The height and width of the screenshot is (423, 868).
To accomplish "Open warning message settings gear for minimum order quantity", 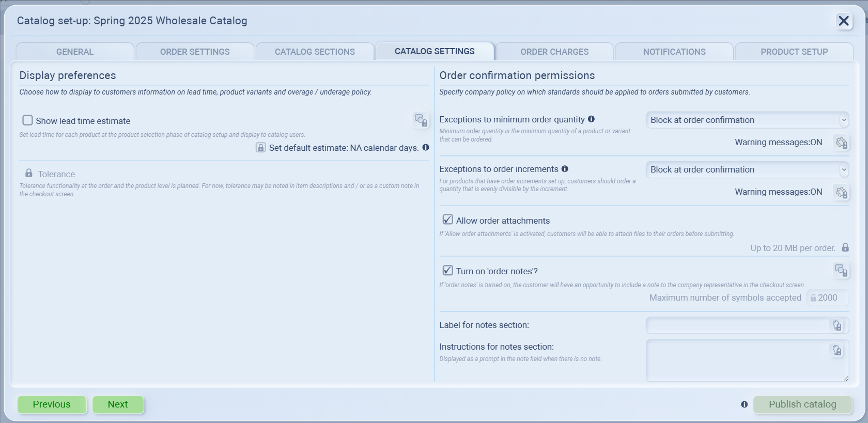I will coord(841,143).
